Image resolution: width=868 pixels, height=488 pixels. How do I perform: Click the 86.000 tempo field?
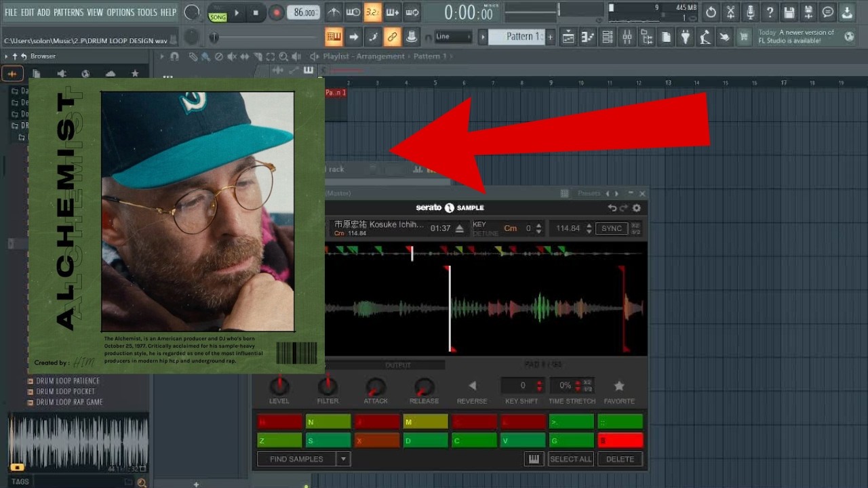tap(303, 12)
